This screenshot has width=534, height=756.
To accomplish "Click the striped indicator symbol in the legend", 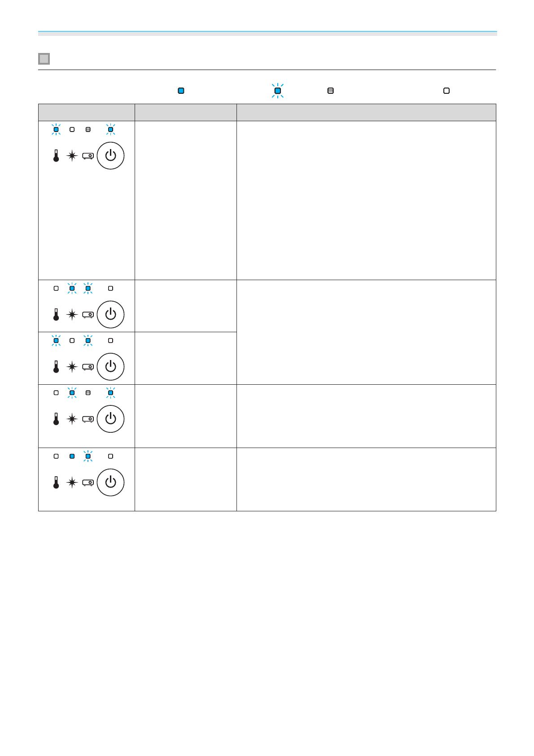I will [x=330, y=91].
